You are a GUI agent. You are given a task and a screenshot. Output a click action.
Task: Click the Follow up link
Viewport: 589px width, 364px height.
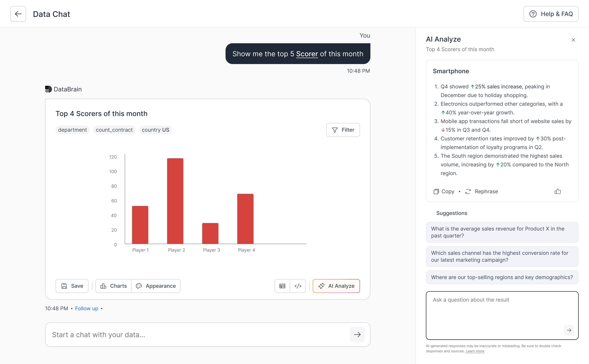(x=87, y=308)
